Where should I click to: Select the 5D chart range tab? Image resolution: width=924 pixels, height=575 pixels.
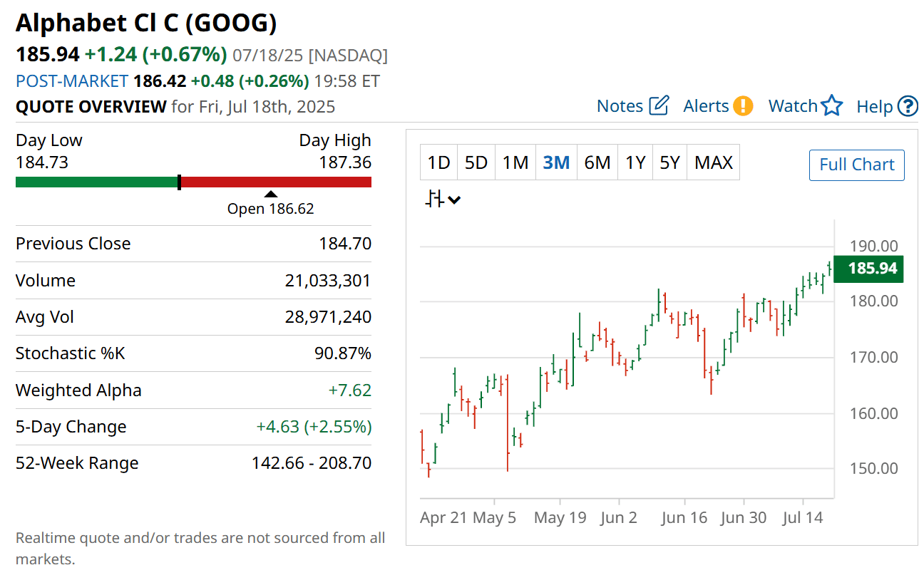pyautogui.click(x=476, y=162)
